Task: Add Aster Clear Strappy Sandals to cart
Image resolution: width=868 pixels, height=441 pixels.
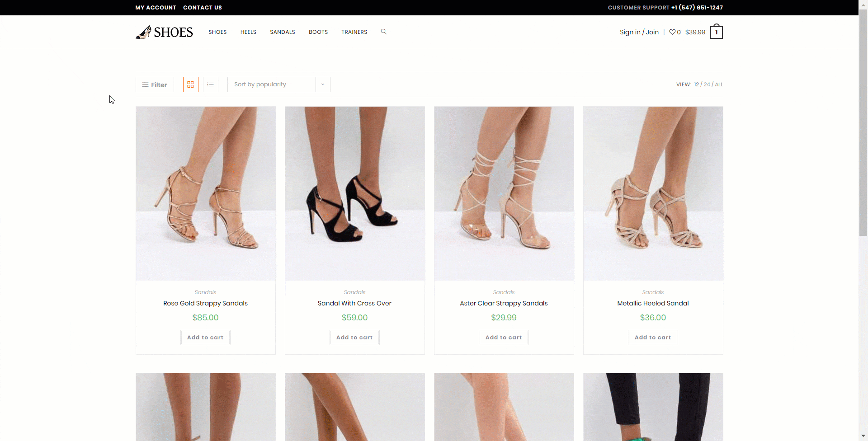Action: 504,338
